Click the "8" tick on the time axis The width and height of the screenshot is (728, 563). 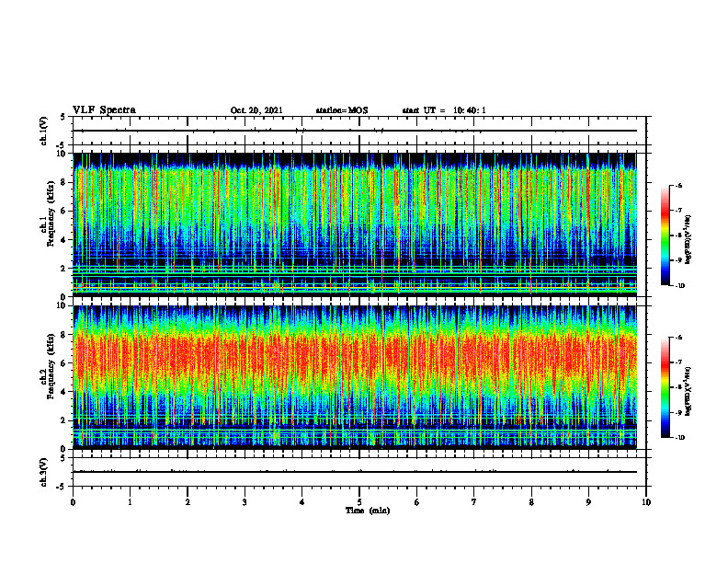pos(531,502)
